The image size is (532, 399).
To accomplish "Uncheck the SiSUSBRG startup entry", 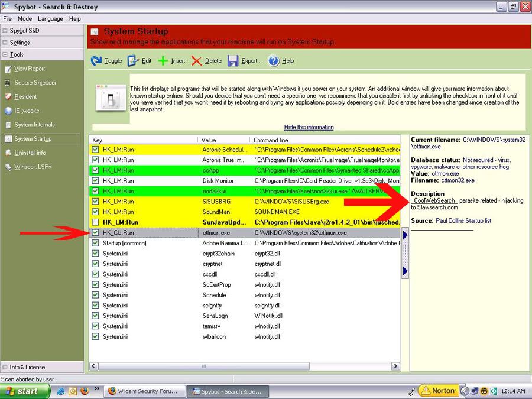I will [x=95, y=202].
